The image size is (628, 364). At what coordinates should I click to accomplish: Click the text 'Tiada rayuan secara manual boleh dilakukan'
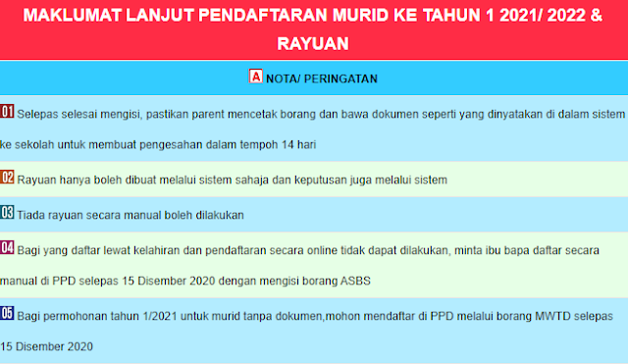click(x=131, y=216)
